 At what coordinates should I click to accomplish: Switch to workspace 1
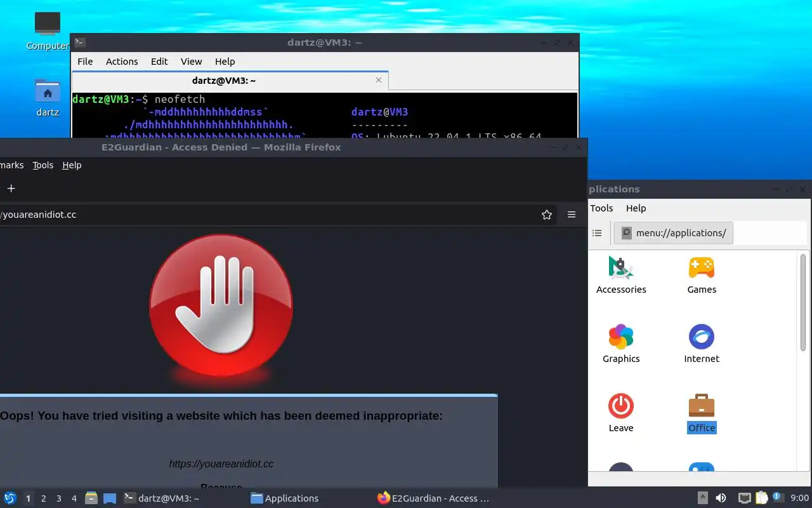[x=28, y=498]
